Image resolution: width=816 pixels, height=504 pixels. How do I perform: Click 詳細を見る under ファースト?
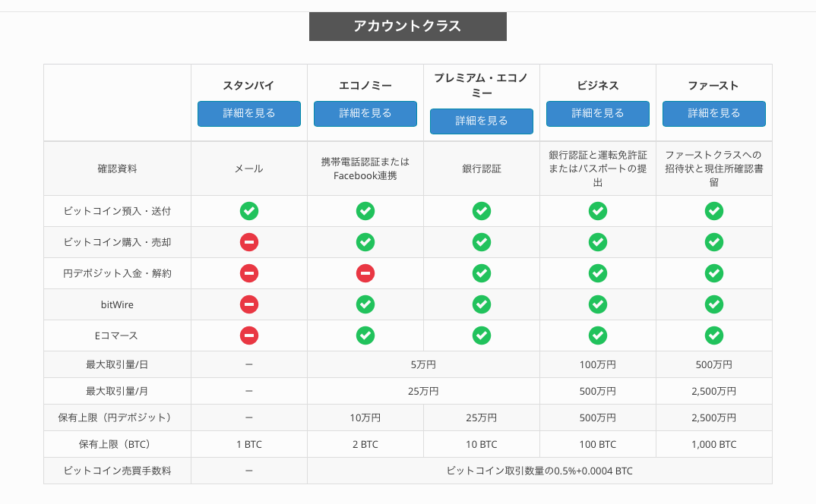click(x=713, y=113)
